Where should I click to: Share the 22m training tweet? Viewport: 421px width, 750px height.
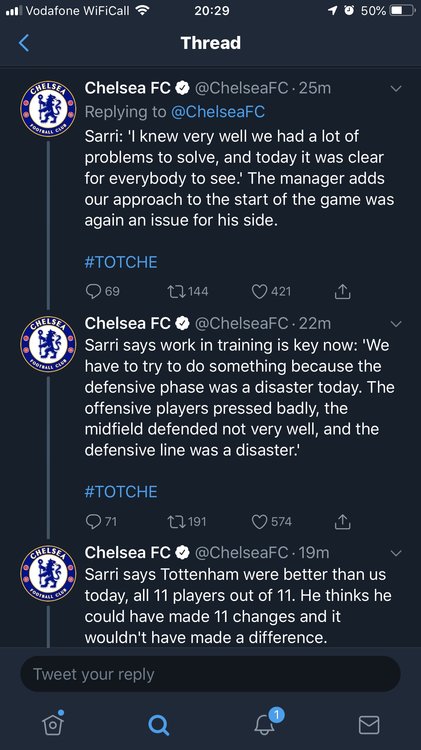(343, 521)
